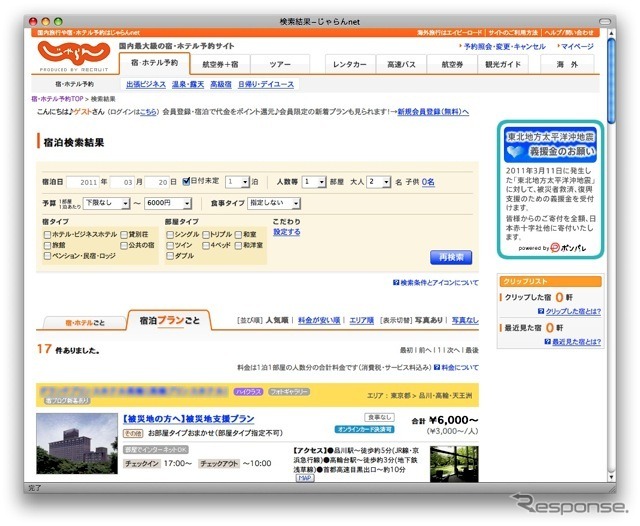The width and height of the screenshot is (640, 526).
Task: Select the レンタカー tab
Action: [350, 64]
